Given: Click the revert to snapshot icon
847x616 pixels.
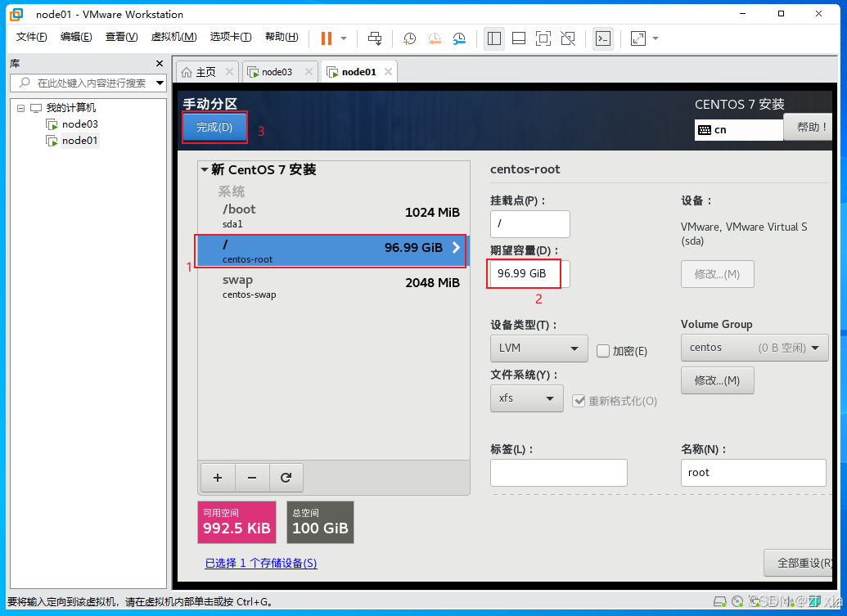Looking at the screenshot, I should (435, 38).
